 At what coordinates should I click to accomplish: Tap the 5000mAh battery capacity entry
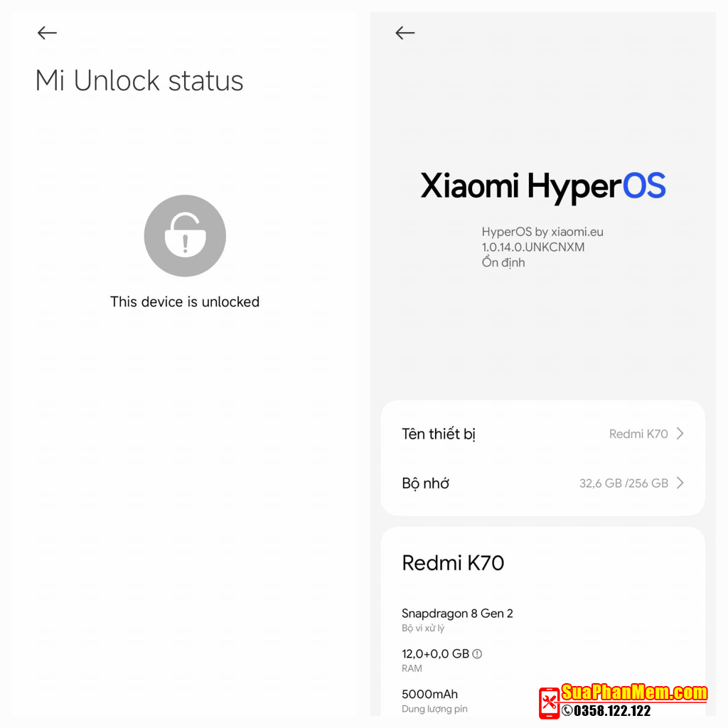pos(434,700)
